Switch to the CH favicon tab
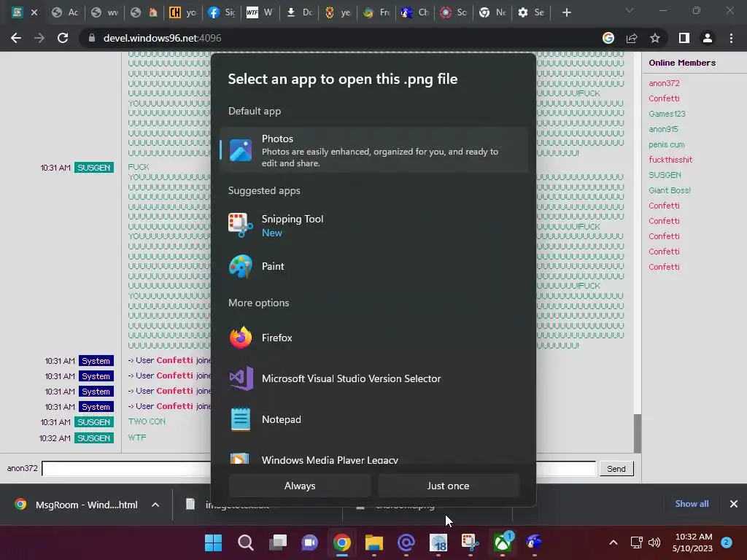Image resolution: width=747 pixels, height=560 pixels. click(x=182, y=12)
